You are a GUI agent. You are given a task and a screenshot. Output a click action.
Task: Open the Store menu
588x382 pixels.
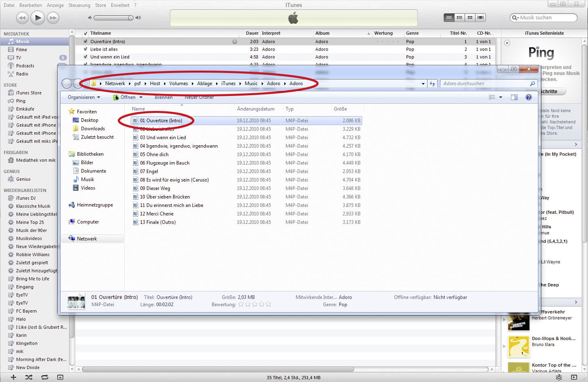click(100, 5)
